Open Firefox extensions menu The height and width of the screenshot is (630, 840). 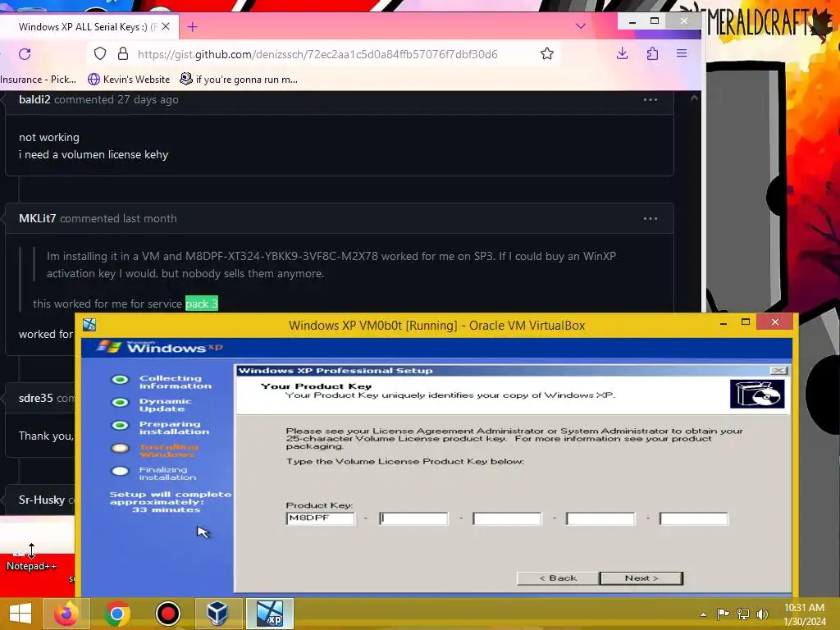(x=652, y=53)
